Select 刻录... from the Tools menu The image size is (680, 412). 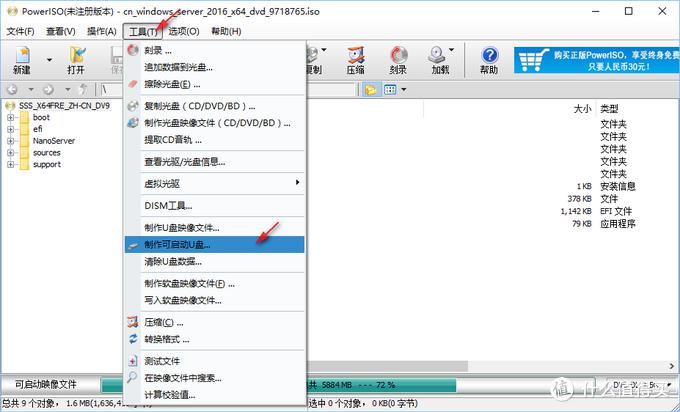215,50
